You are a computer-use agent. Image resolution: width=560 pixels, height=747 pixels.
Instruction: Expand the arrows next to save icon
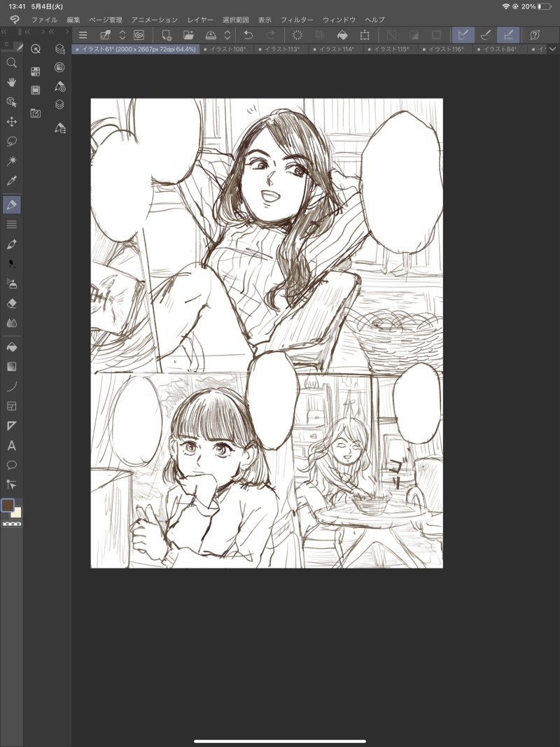click(x=227, y=35)
